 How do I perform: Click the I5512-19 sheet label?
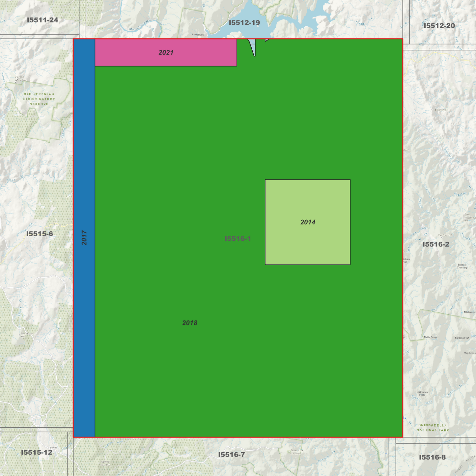coord(244,23)
